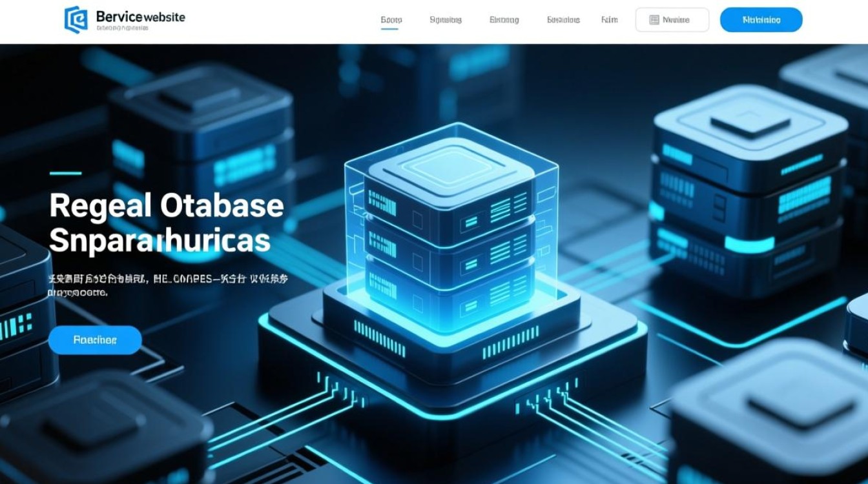Screen dimensions: 868x484
Task: Open the 'Sgrising' navigation menu item
Action: pyautogui.click(x=446, y=20)
